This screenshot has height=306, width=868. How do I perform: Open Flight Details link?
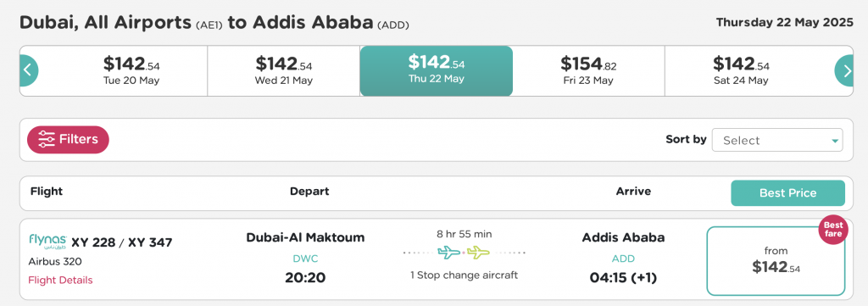pos(60,280)
